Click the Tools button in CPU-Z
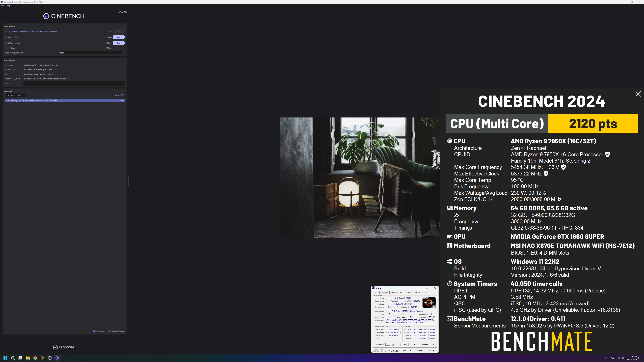This screenshot has width=644, height=362. (x=404, y=350)
